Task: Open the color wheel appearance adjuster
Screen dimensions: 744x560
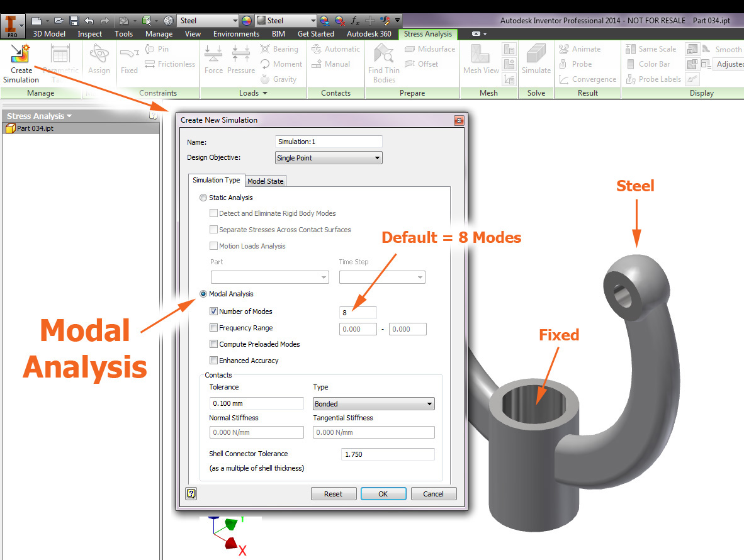Action: coord(246,20)
